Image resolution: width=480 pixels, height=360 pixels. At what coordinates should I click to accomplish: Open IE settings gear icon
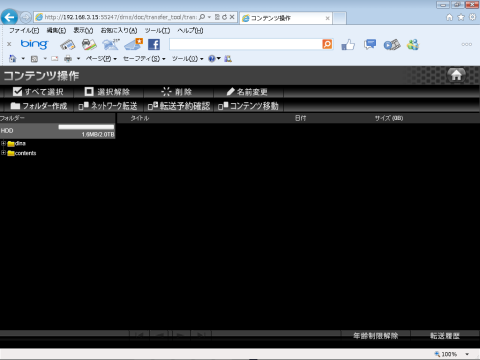pyautogui.click(x=472, y=17)
